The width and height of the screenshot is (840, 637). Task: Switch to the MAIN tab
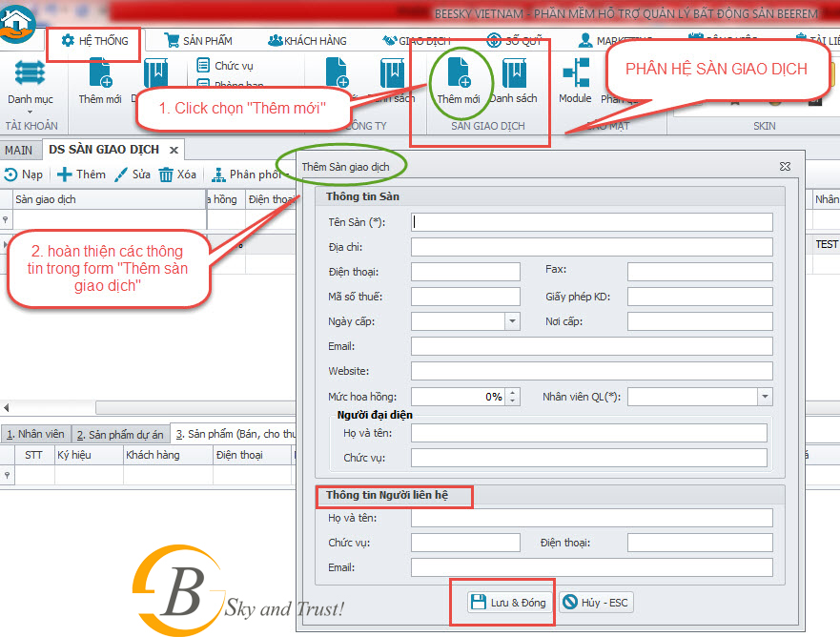click(x=19, y=150)
